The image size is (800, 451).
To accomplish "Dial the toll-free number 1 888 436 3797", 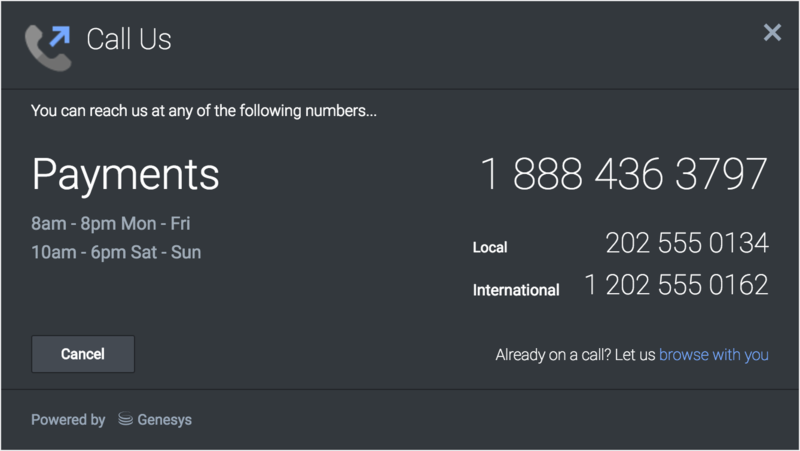I will pyautogui.click(x=624, y=174).
